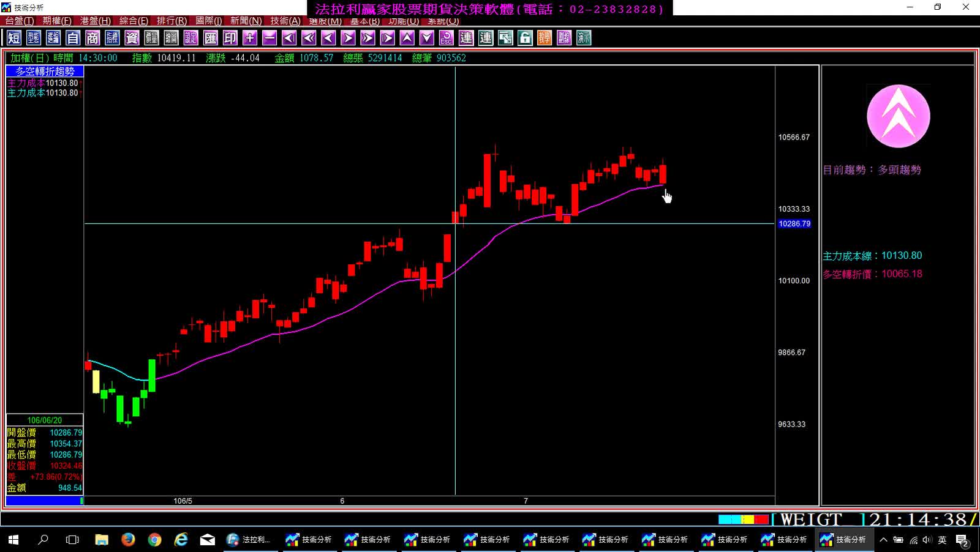Screen dimensions: 980x552
Task: Click the pink upward trend arrow circle
Action: pos(898,116)
